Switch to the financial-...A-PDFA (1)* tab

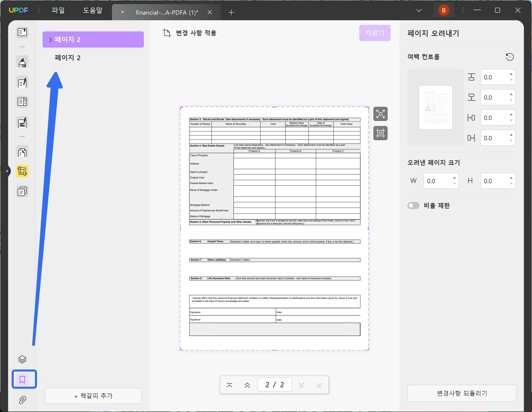point(167,12)
